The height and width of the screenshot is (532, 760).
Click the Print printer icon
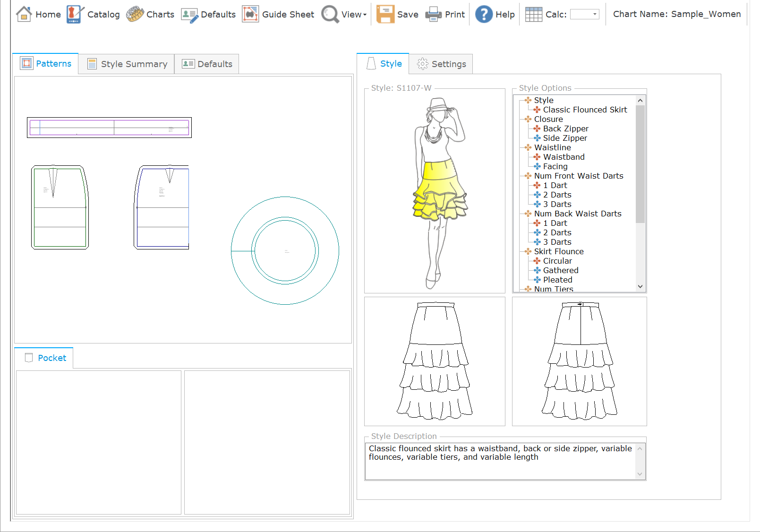433,15
